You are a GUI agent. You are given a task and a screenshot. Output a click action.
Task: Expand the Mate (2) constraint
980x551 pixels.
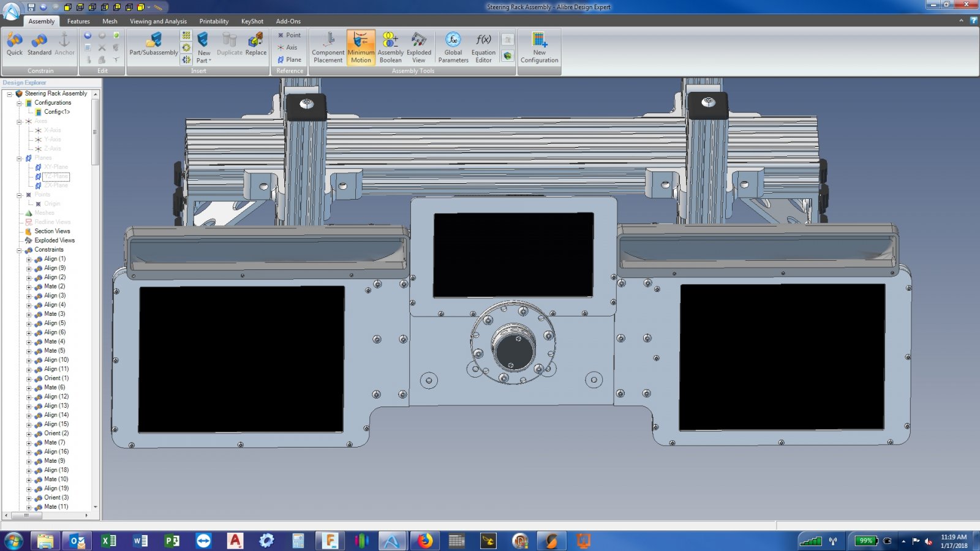tap(29, 287)
